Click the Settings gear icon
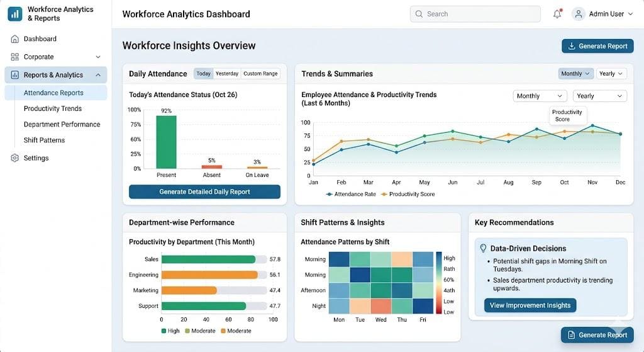This screenshot has height=352, width=644. 15,158
